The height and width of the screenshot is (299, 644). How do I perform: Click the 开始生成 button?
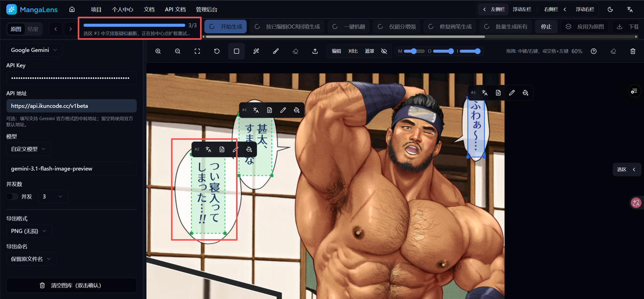coord(225,27)
